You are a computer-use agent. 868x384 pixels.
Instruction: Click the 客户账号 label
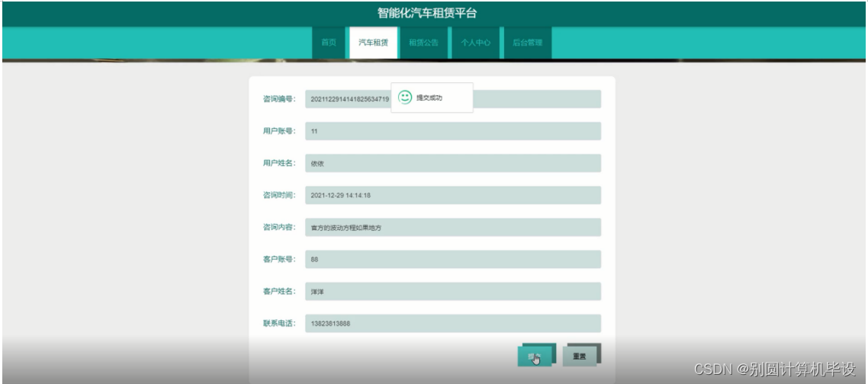pyautogui.click(x=280, y=260)
